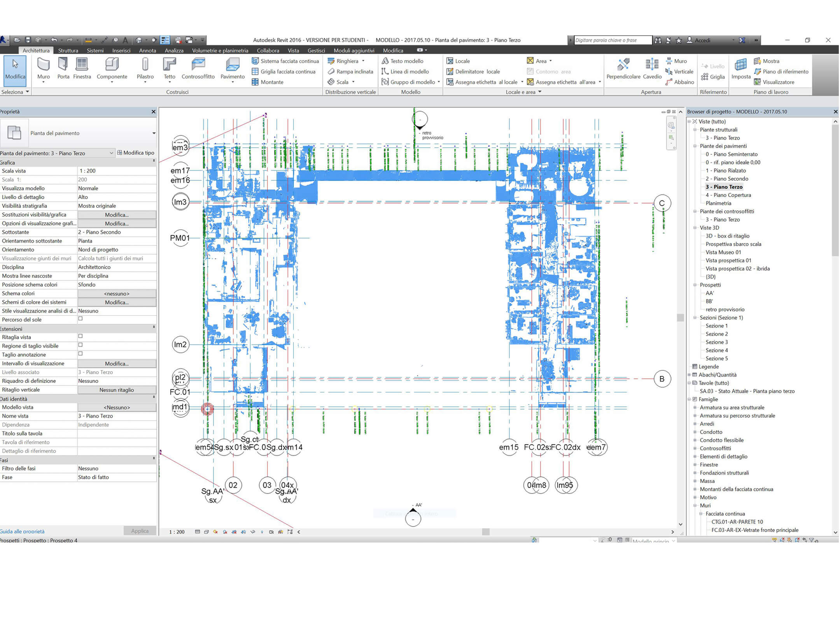Image resolution: width=840 pixels, height=630 pixels.
Task: Open the Annota ribbon tab
Action: point(147,51)
